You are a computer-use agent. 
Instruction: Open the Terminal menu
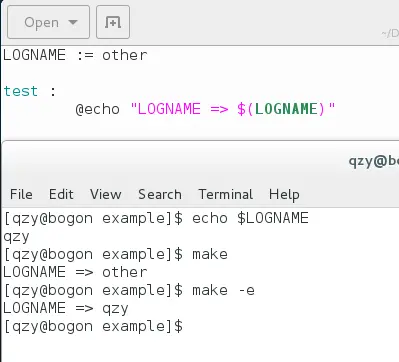[x=226, y=194]
